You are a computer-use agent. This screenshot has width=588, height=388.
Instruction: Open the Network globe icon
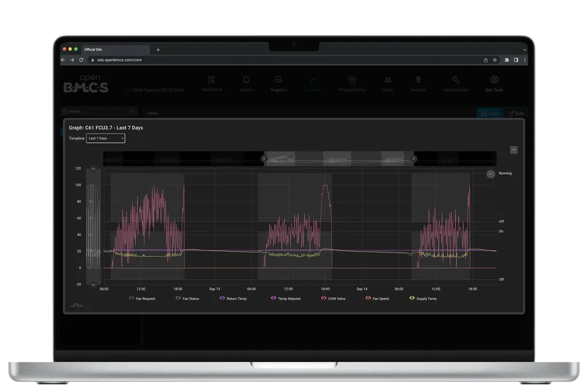(418, 79)
